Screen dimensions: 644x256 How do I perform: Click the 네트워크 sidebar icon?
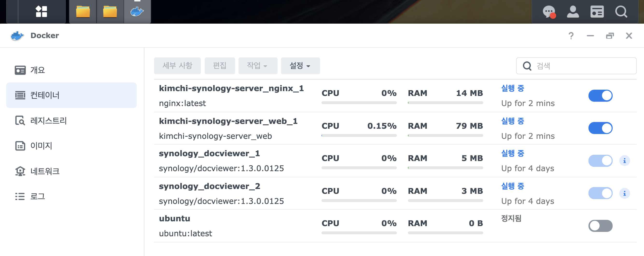pos(20,171)
